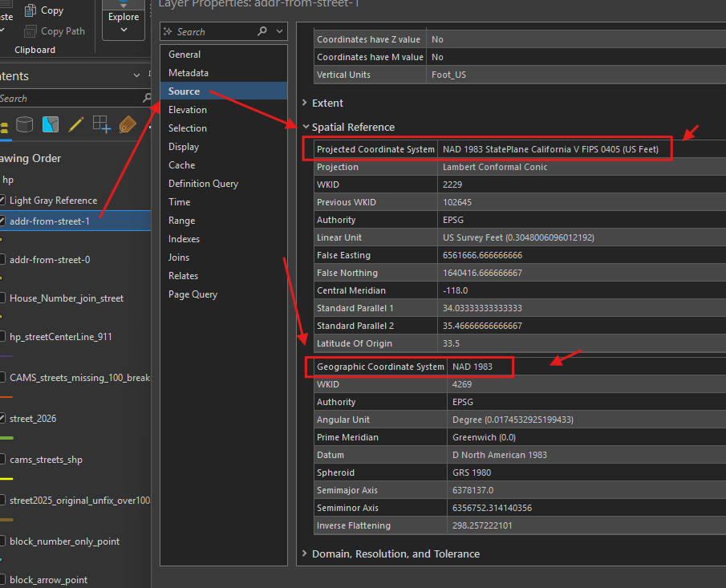Open the Metadata tab
The width and height of the screenshot is (726, 588).
pyautogui.click(x=224, y=73)
